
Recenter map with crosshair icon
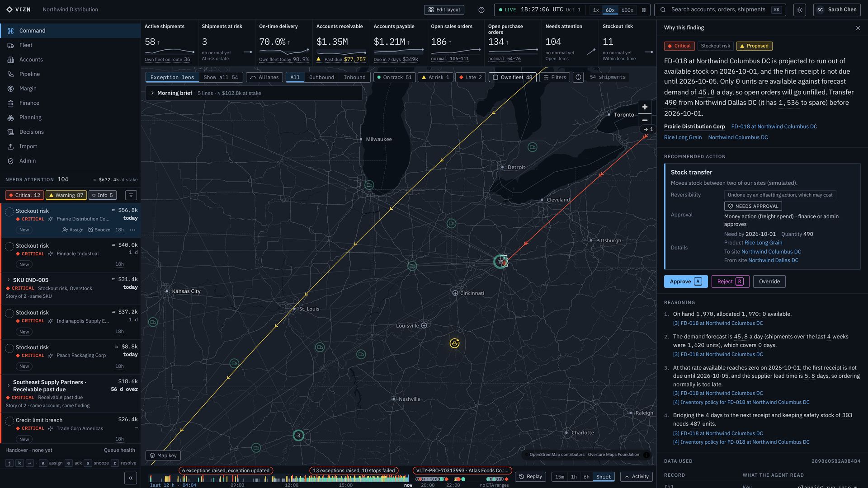click(578, 77)
